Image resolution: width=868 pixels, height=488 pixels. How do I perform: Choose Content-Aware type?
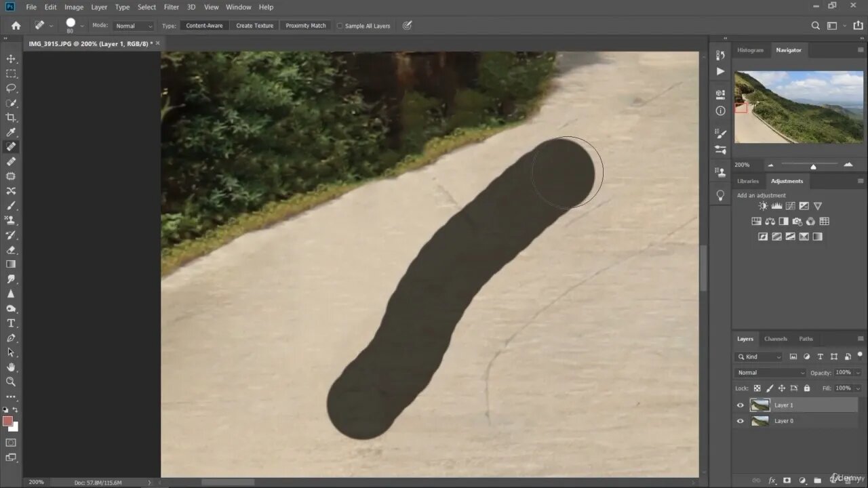coord(204,26)
